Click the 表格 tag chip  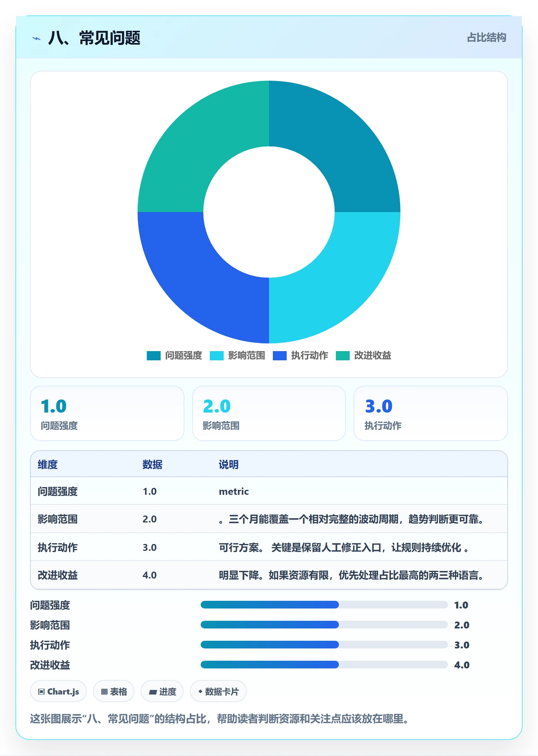coord(114,691)
